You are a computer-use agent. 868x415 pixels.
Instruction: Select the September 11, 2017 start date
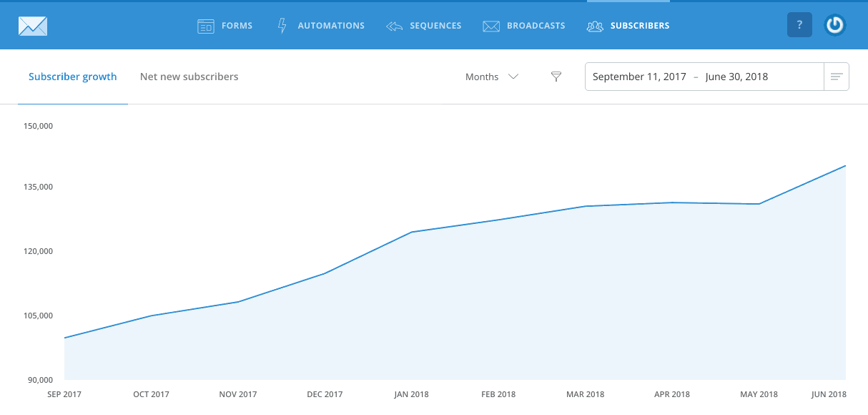[x=639, y=77]
